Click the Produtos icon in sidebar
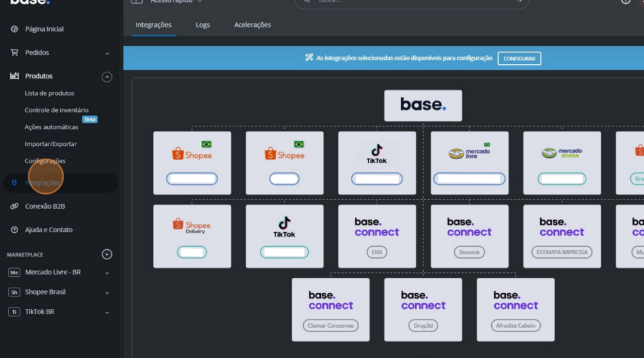The image size is (644, 358). coord(14,76)
